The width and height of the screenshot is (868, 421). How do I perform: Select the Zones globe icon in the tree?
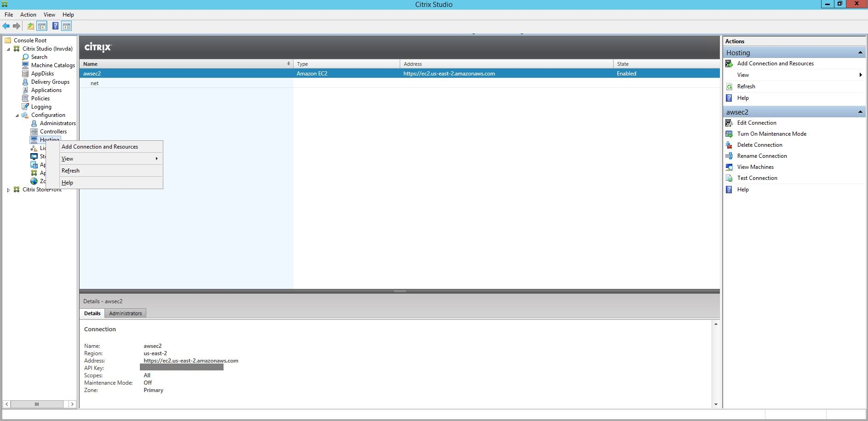click(x=34, y=181)
